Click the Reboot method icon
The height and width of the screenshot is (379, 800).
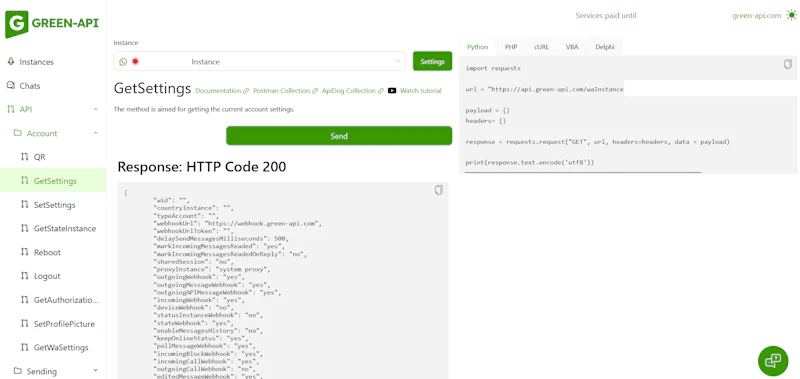click(x=24, y=252)
